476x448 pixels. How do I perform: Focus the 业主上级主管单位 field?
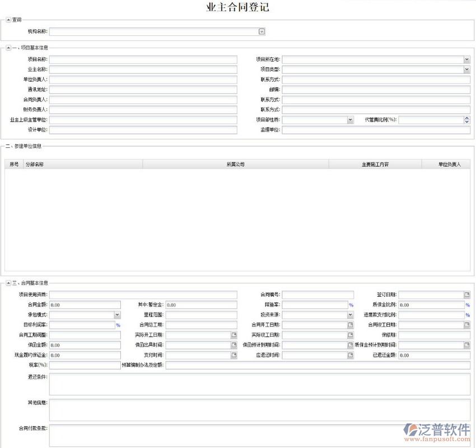coord(143,120)
